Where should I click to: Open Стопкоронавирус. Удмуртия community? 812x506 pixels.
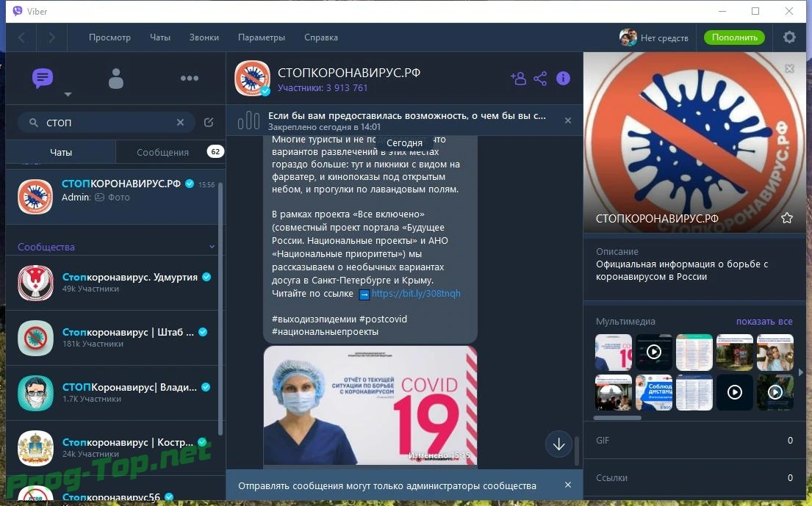point(113,283)
